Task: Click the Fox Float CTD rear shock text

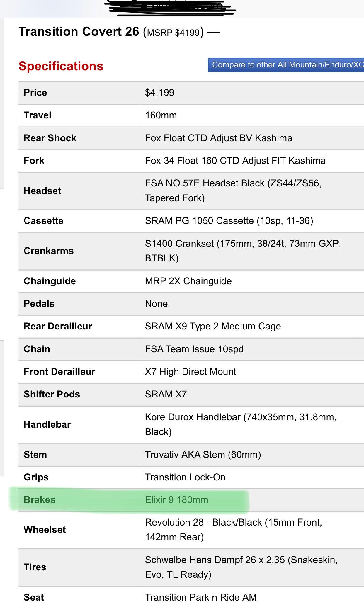Action: [218, 138]
